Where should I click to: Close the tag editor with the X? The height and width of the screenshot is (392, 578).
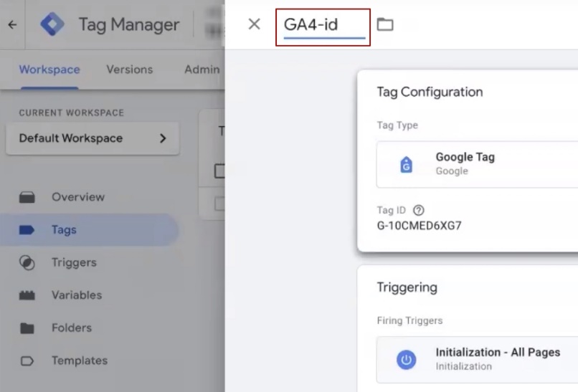click(x=254, y=24)
